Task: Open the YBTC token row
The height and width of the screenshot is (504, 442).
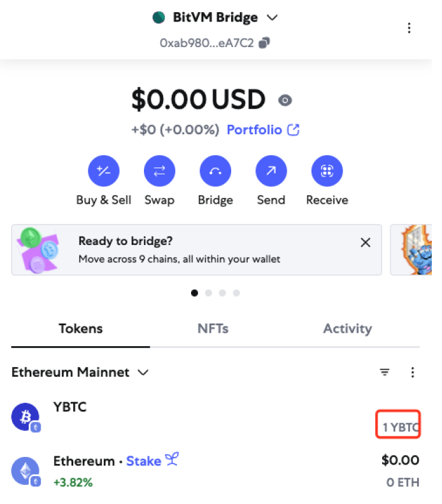Action: [x=215, y=417]
